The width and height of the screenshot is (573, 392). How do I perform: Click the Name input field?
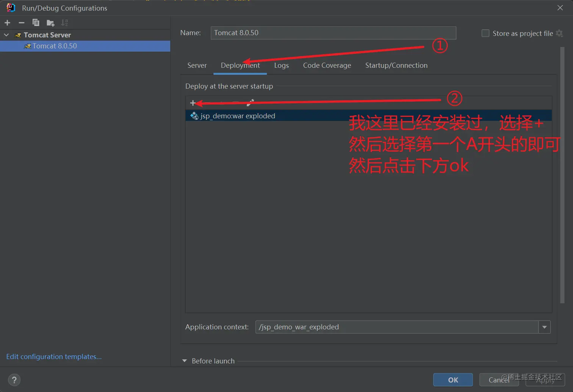333,33
